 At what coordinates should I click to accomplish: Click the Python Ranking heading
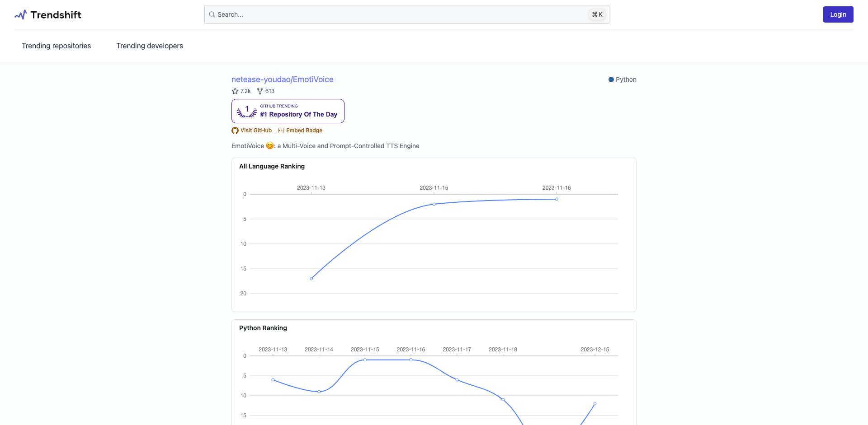click(263, 328)
